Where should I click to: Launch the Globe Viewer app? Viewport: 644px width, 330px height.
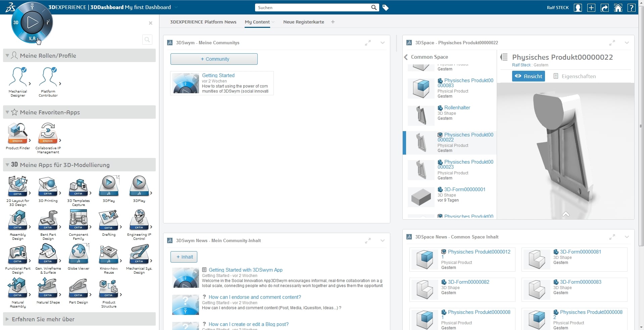(78, 254)
